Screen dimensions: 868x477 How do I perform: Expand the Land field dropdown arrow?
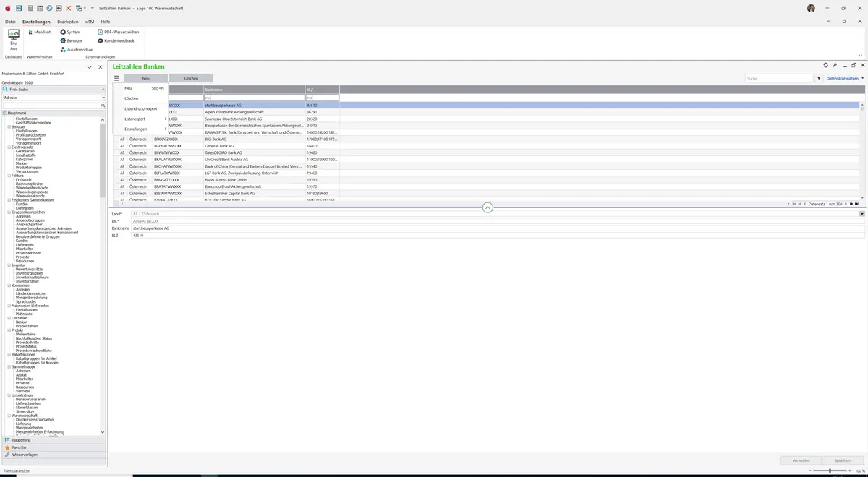point(862,214)
